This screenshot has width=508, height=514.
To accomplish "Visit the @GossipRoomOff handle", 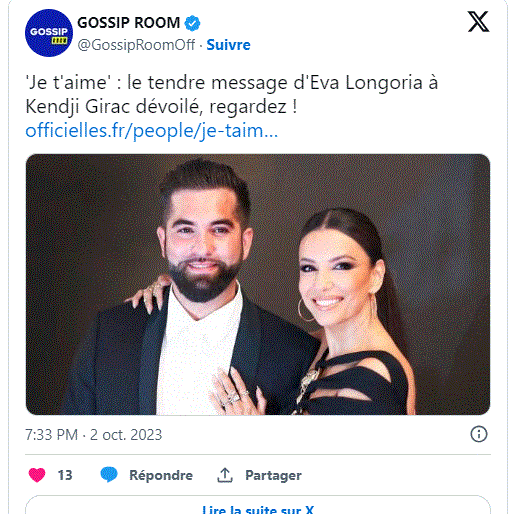I will click(136, 45).
